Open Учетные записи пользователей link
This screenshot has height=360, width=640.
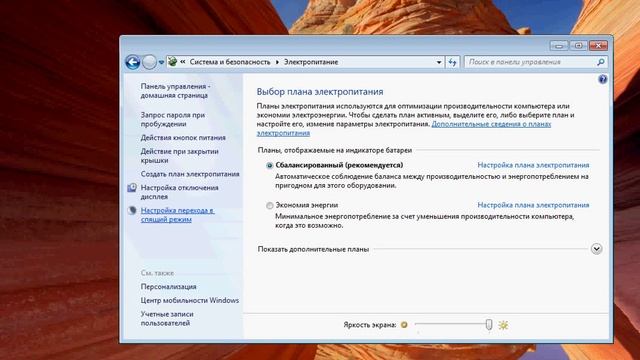[167, 318]
